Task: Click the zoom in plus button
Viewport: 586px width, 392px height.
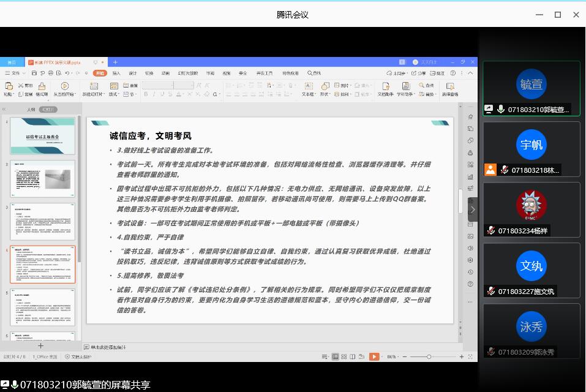Action: click(x=462, y=357)
